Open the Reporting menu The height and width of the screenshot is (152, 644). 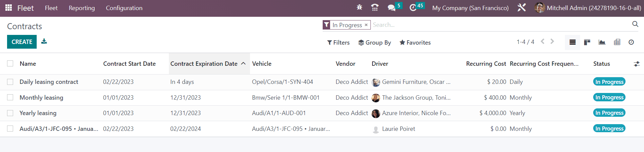pos(82,8)
